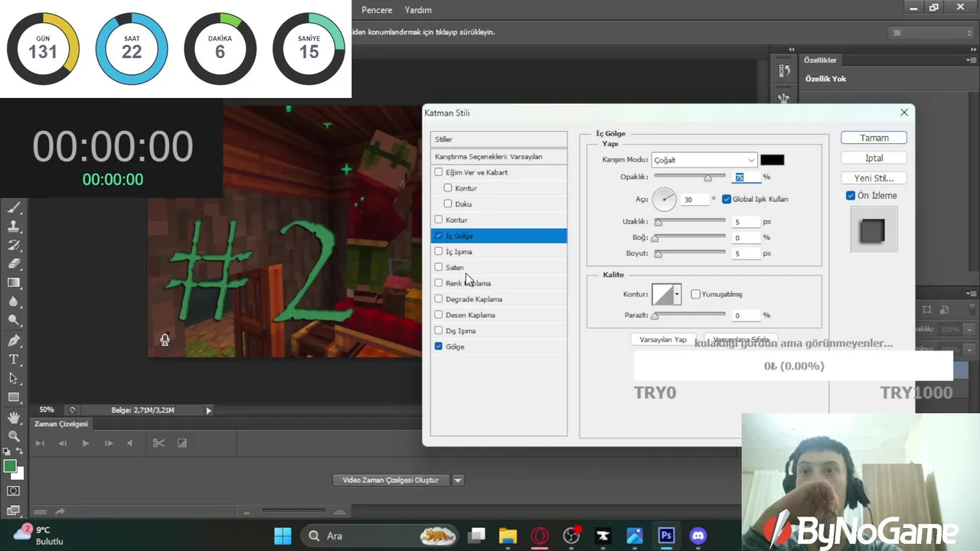Click the green foreground color swatch
The height and width of the screenshot is (551, 980).
(10, 466)
